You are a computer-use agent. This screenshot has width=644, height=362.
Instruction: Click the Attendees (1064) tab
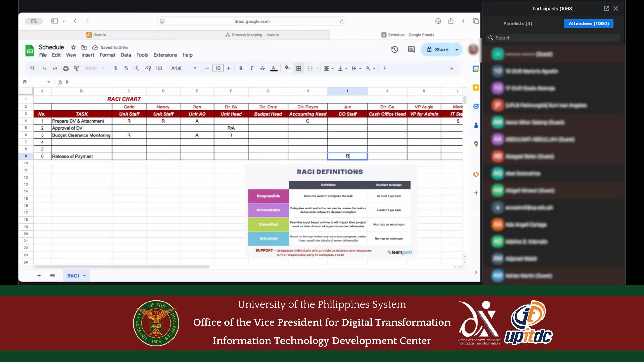click(x=589, y=23)
